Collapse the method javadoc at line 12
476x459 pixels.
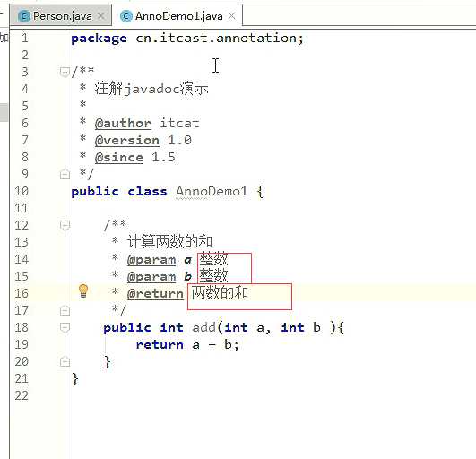[65, 225]
